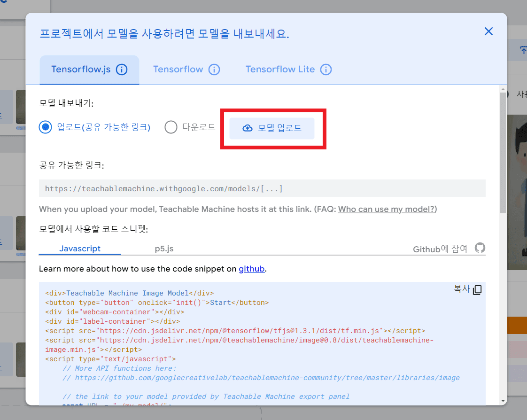Viewport: 527px width, 420px height.
Task: Click the 'Github에 참여' link
Action: point(440,249)
